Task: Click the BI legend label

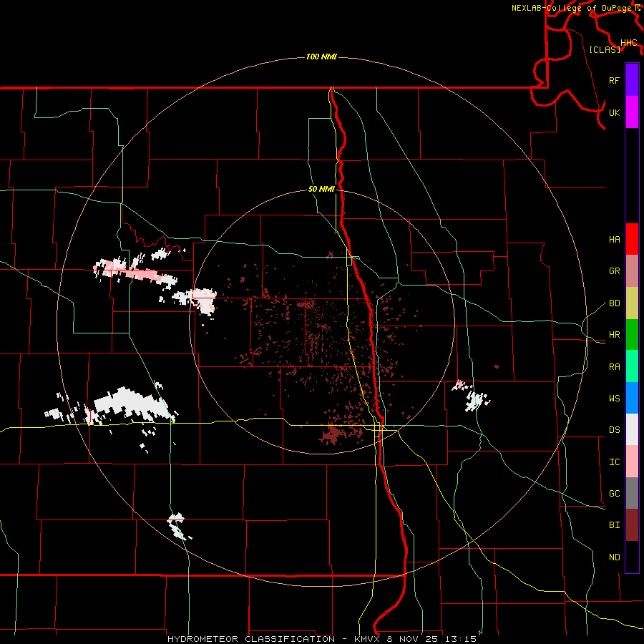Action: click(x=615, y=525)
